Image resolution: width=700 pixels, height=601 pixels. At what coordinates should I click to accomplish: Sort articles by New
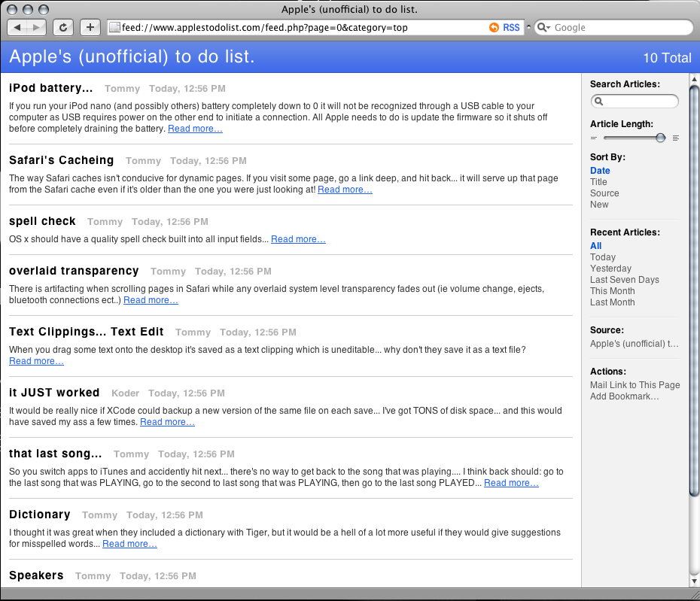(x=599, y=205)
